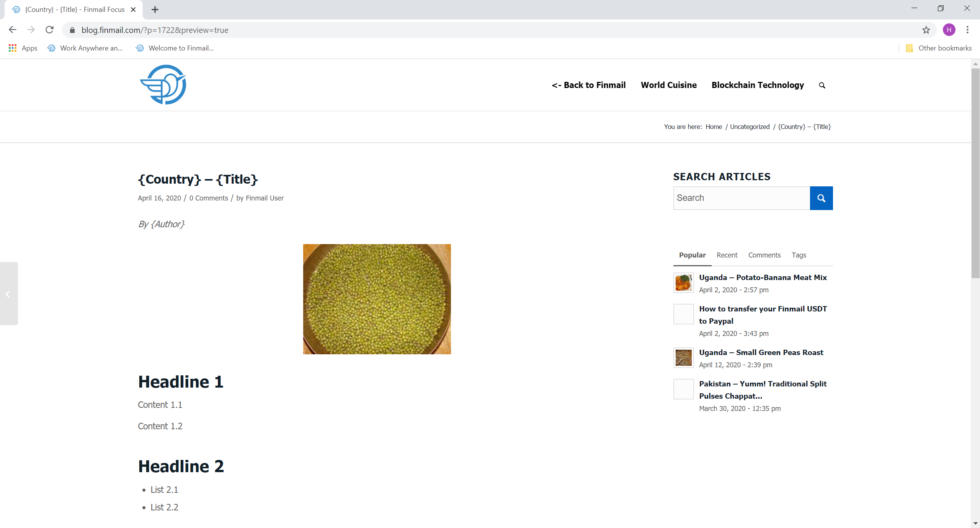The width and height of the screenshot is (980, 528).
Task: Open Welcome to Finmail bookmark
Action: [175, 48]
